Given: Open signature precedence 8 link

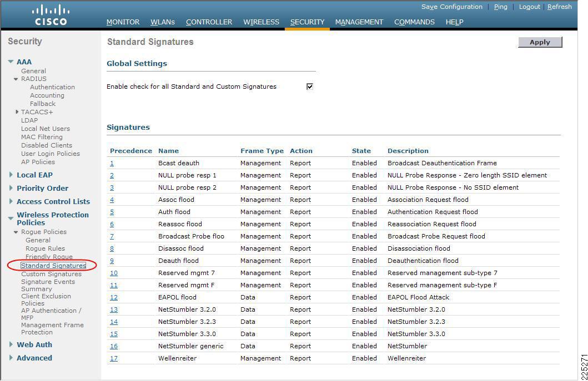Looking at the screenshot, I should (112, 249).
